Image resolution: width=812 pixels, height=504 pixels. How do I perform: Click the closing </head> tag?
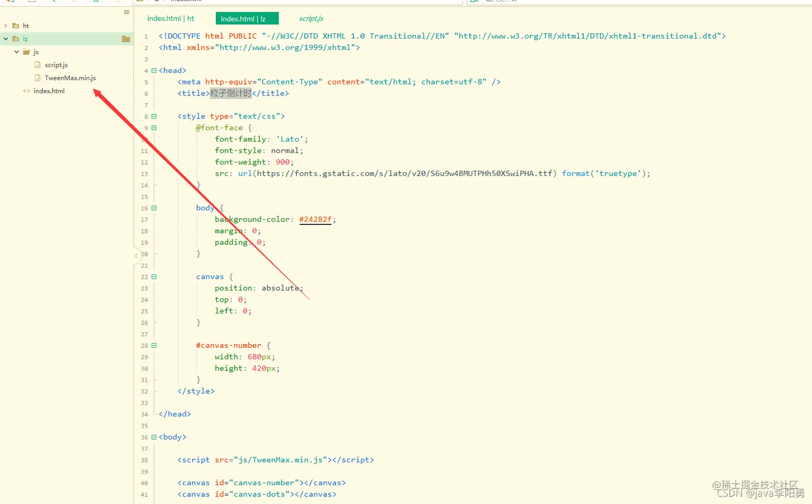pos(175,414)
